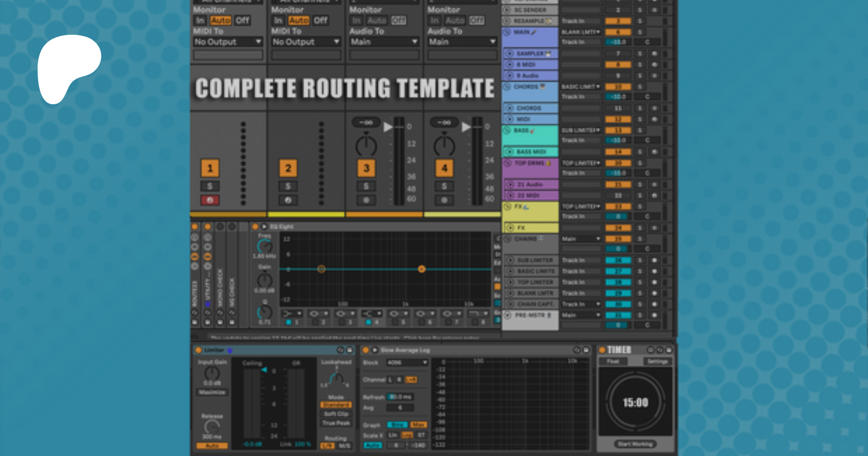Click the fold icon on TOP DRMS group
The height and width of the screenshot is (456, 868).
[x=507, y=163]
